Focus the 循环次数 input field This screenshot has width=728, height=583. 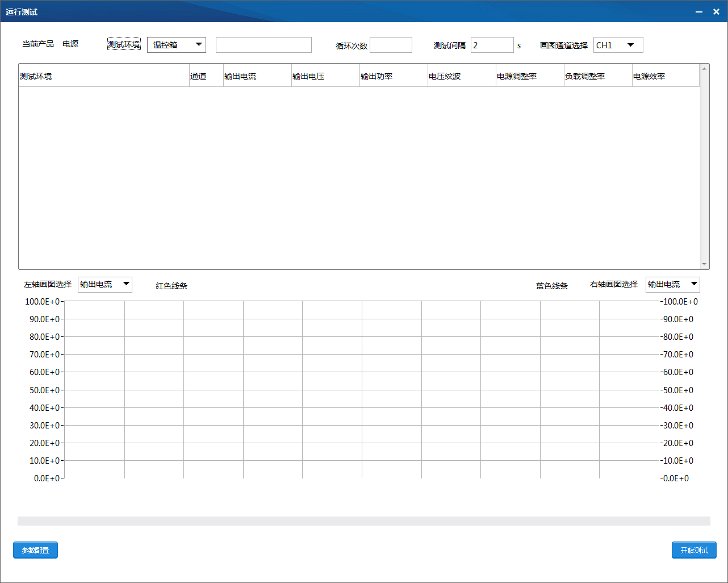click(391, 45)
